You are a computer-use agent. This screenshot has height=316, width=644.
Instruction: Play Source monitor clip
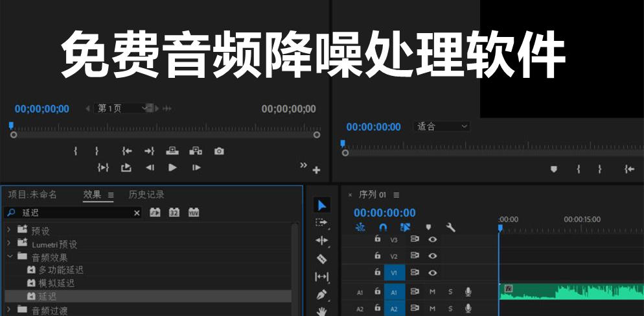point(173,167)
